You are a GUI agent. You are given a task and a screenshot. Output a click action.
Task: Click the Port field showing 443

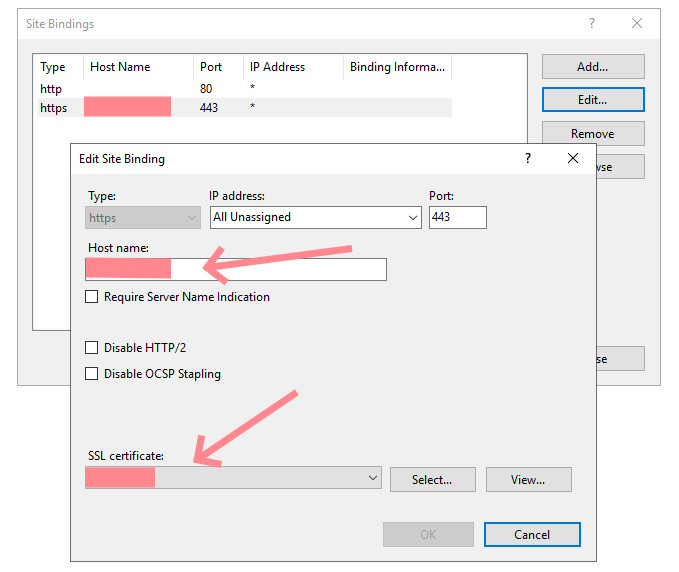[457, 217]
